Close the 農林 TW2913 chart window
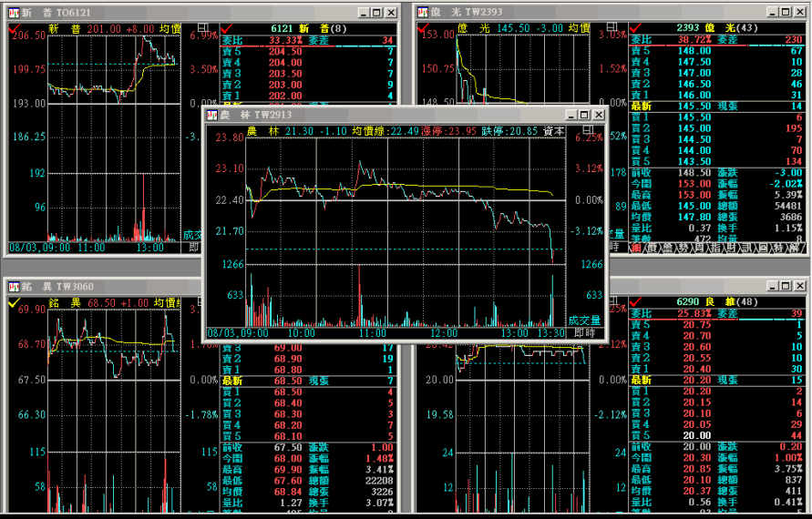Image resolution: width=812 pixels, height=519 pixels. coord(599,115)
